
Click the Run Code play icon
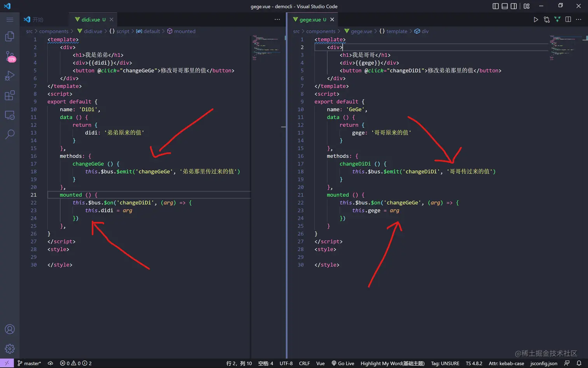[536, 19]
